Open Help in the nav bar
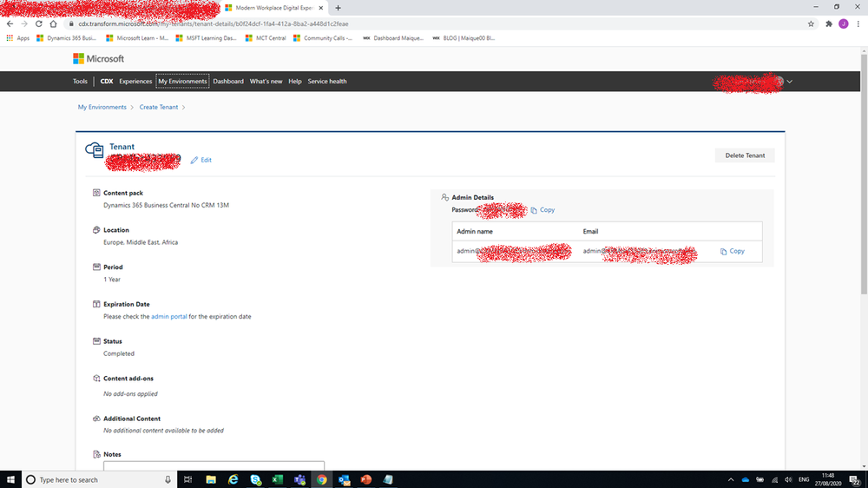 click(294, 82)
